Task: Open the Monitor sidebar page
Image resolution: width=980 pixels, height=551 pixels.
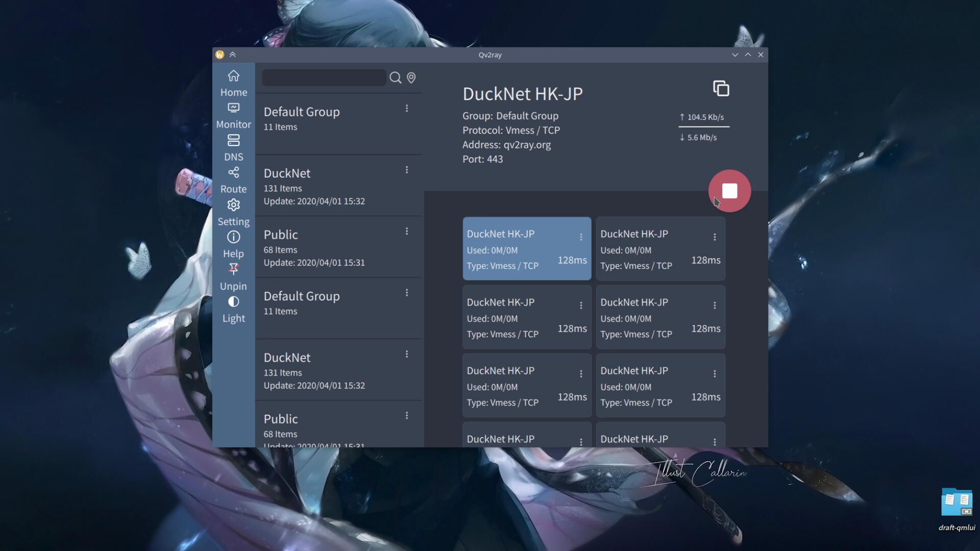Action: [x=233, y=115]
